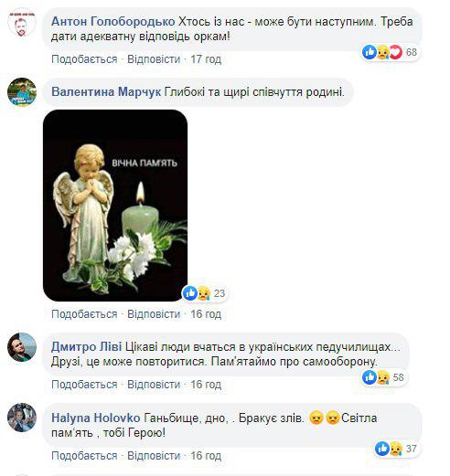Reply to Антон Голобородько's comment via Відповісти

pyautogui.click(x=154, y=59)
